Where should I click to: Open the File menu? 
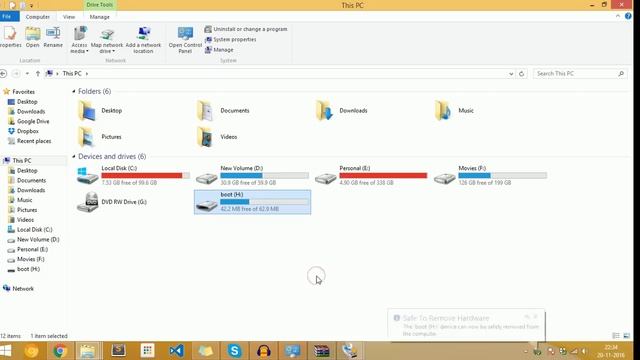click(x=8, y=17)
